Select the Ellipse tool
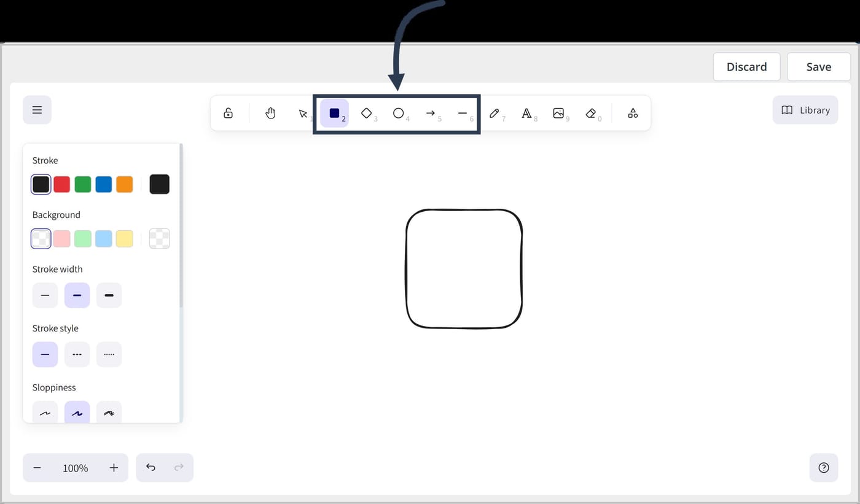Image resolution: width=860 pixels, height=504 pixels. tap(399, 113)
